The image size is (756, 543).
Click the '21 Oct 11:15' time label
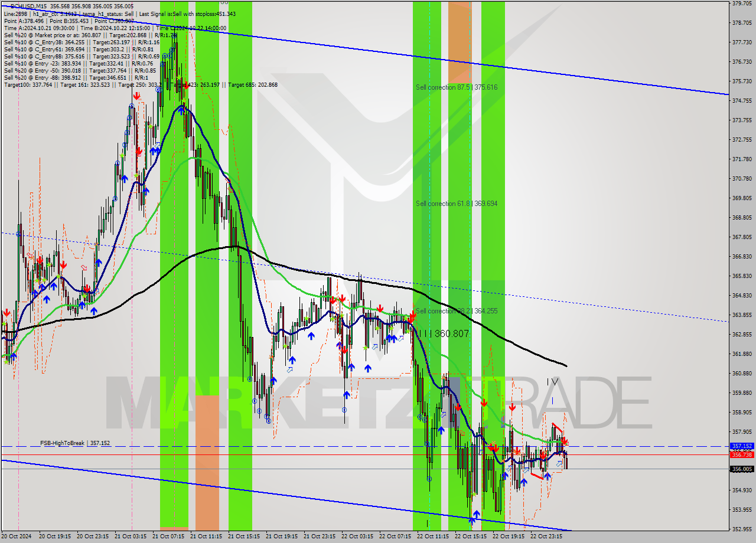pyautogui.click(x=207, y=537)
